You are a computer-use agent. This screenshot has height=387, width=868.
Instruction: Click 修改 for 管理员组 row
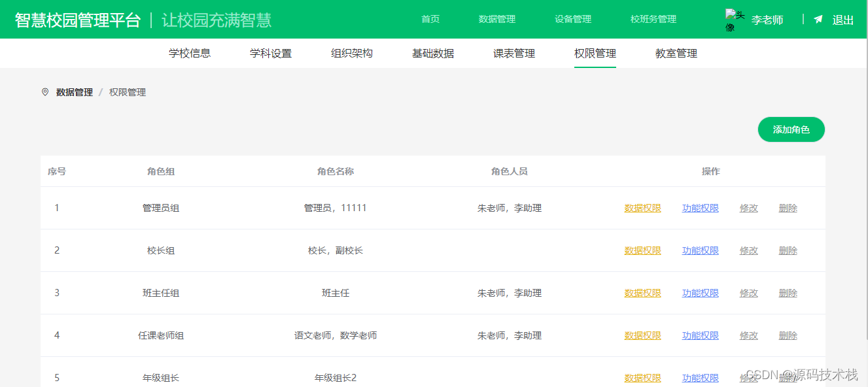tap(749, 208)
